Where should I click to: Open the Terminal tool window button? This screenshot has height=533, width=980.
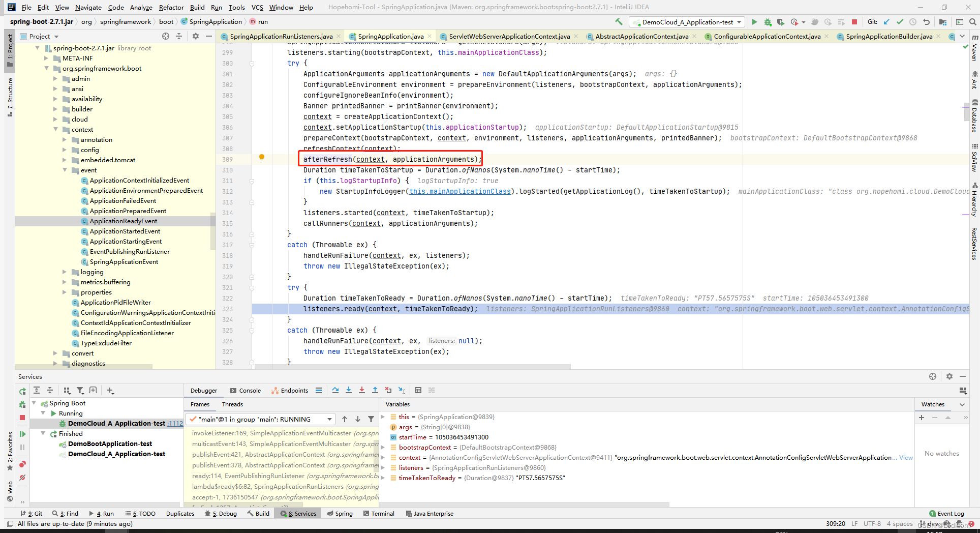379,514
